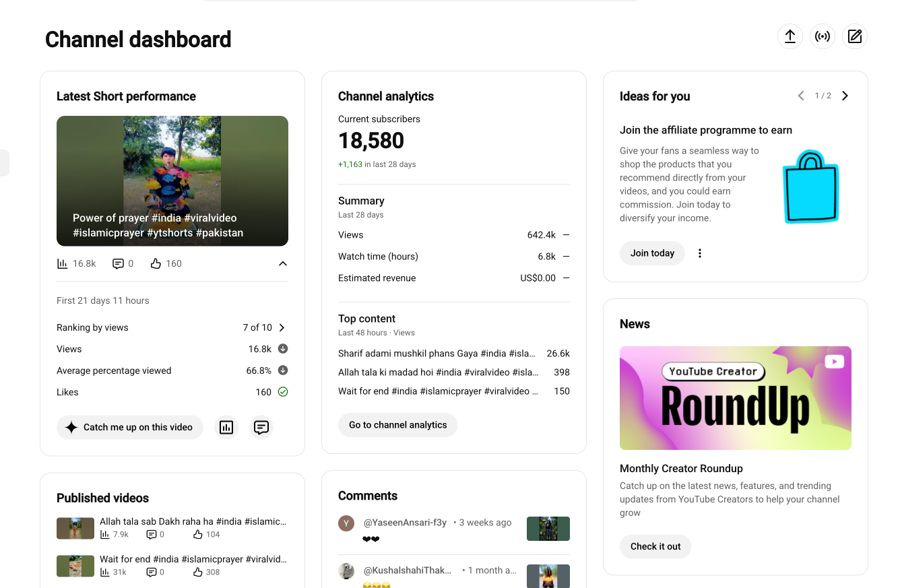Click the 'US$0.00' estimated revenue value
This screenshot has height=588, width=902.
tap(538, 278)
